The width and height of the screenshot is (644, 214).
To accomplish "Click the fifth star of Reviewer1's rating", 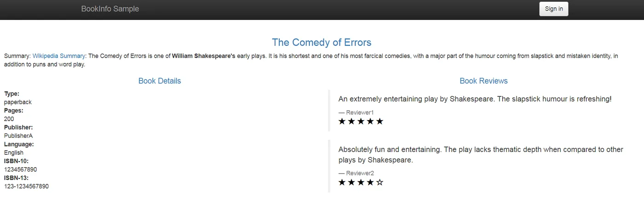I will 379,121.
